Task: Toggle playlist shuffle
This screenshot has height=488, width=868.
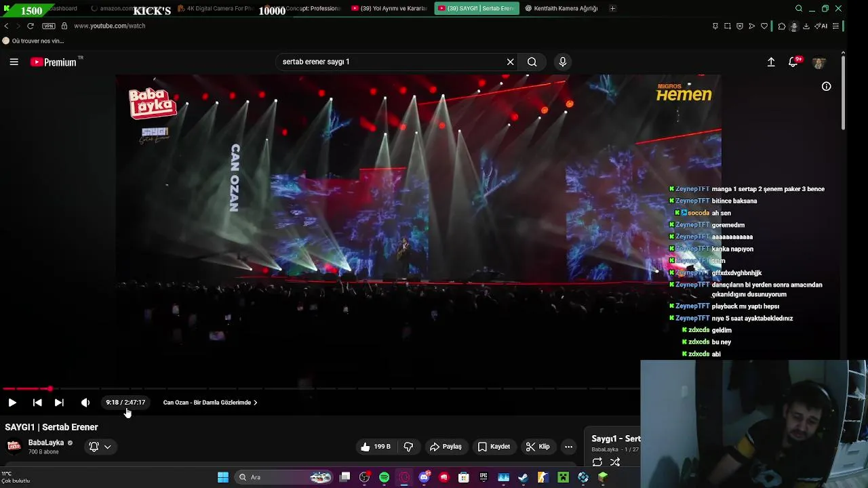Action: pyautogui.click(x=615, y=462)
